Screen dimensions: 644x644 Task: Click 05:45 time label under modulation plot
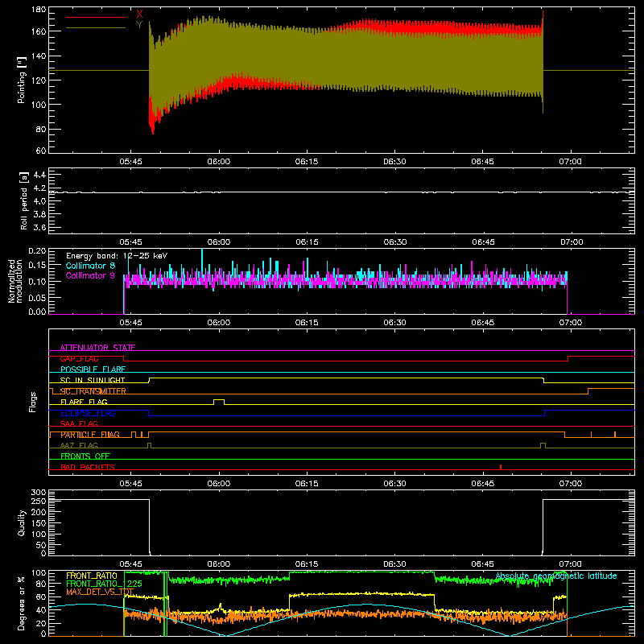[x=130, y=323]
